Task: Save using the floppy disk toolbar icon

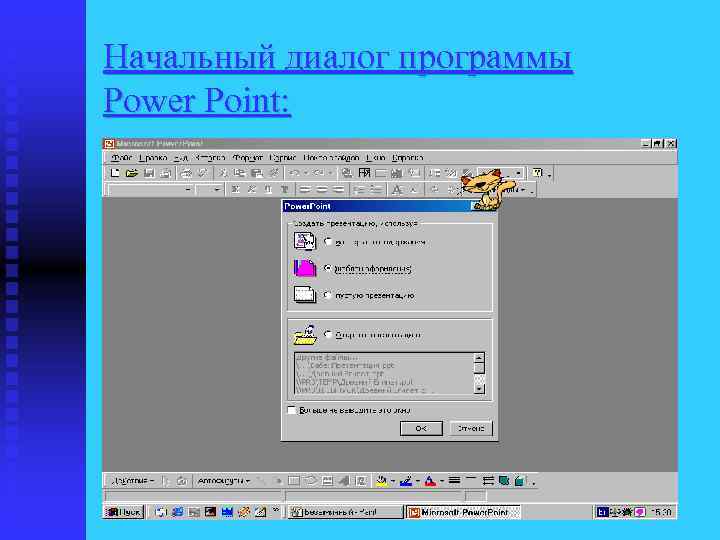Action: [149, 173]
